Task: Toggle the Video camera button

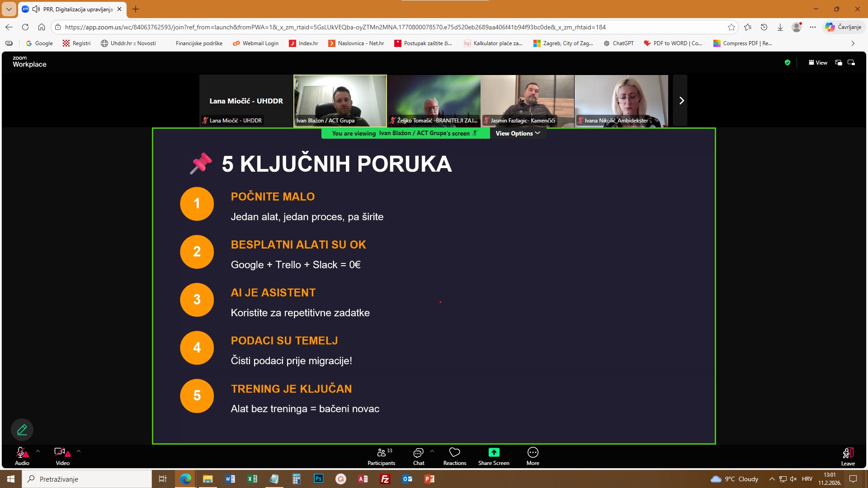Action: (x=61, y=452)
